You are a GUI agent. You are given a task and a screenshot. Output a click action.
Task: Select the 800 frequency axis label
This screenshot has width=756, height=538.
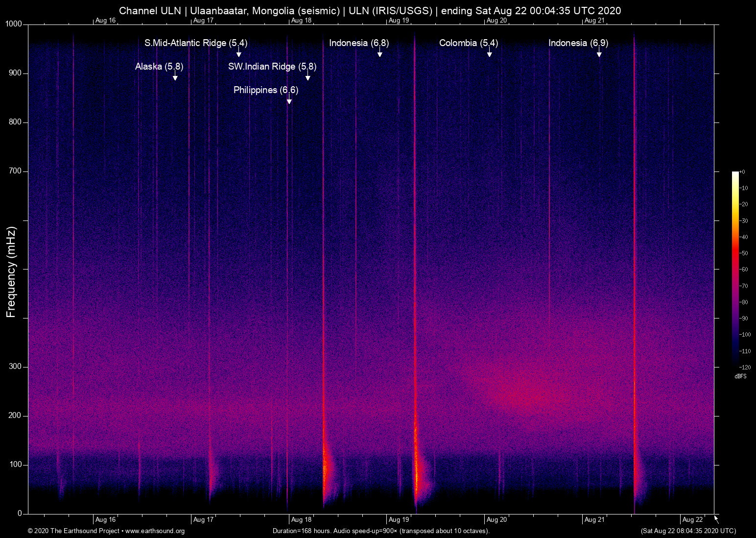[x=16, y=122]
